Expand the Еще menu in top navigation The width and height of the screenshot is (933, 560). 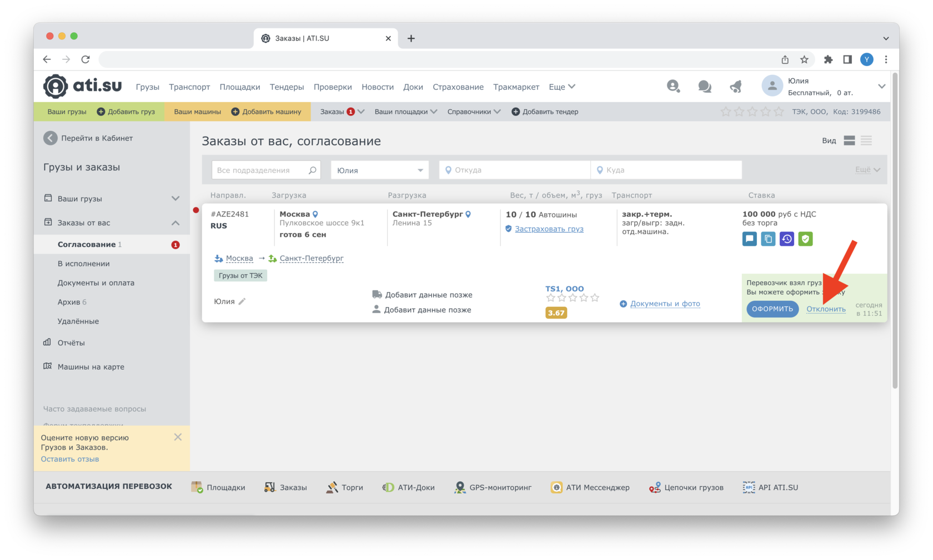click(x=562, y=87)
